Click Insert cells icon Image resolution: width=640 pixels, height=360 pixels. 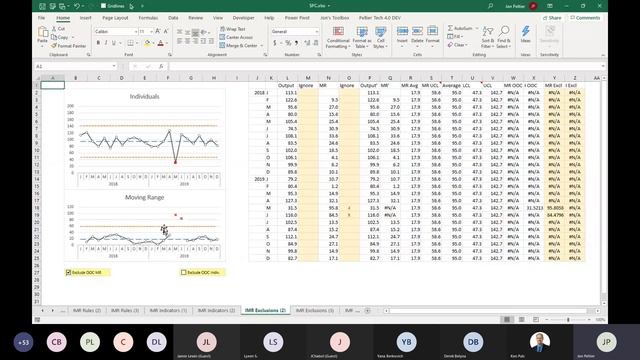click(x=402, y=31)
